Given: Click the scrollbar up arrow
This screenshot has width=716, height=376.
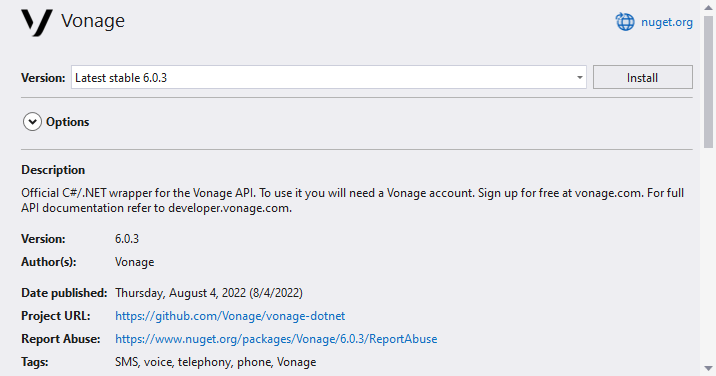Looking at the screenshot, I should click(708, 8).
